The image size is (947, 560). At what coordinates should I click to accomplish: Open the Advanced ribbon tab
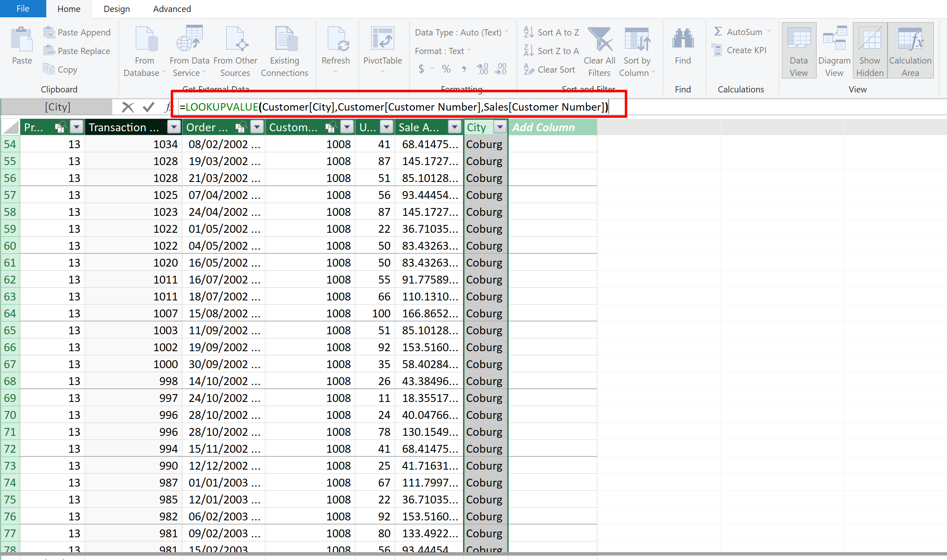point(172,9)
